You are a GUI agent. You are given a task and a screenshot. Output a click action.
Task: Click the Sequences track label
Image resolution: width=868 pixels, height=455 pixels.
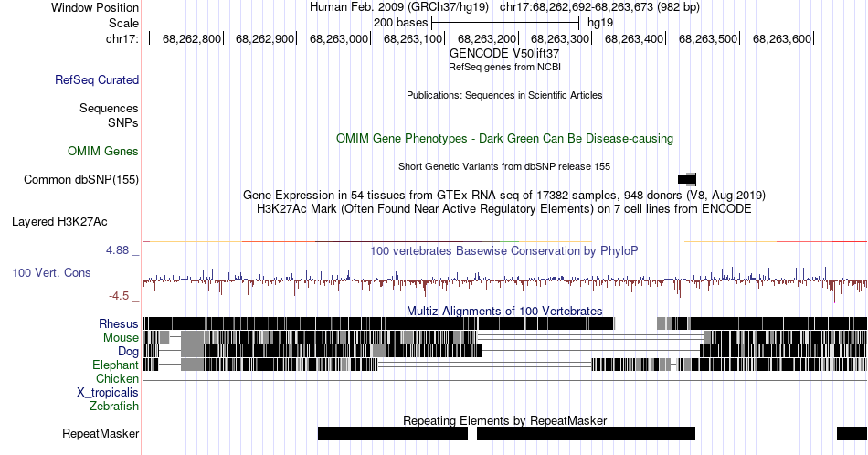point(109,108)
